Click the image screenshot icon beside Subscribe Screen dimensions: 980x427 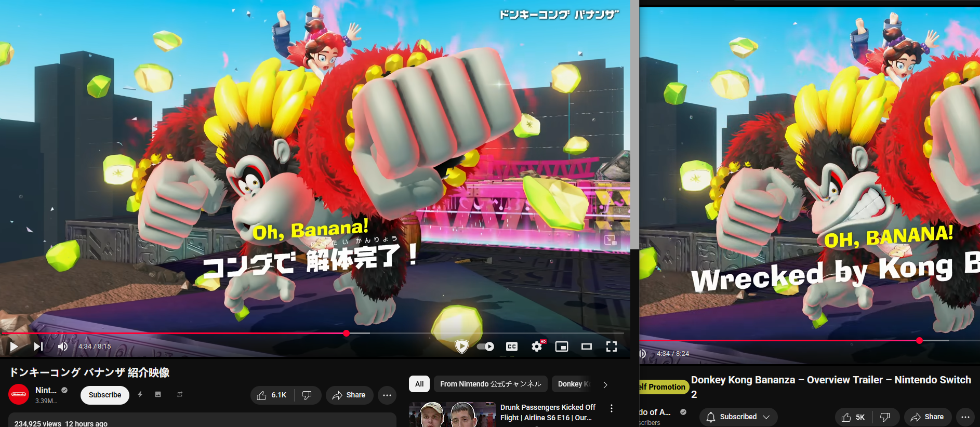click(158, 394)
